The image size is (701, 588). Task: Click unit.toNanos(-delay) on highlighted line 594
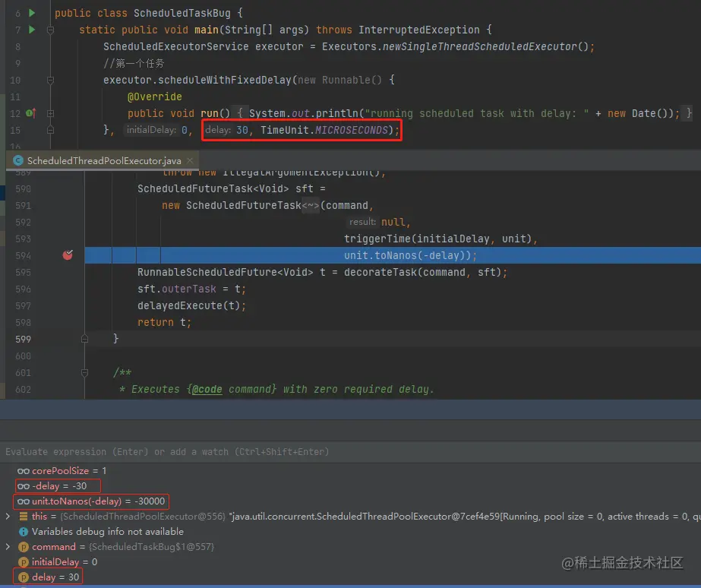[404, 255]
